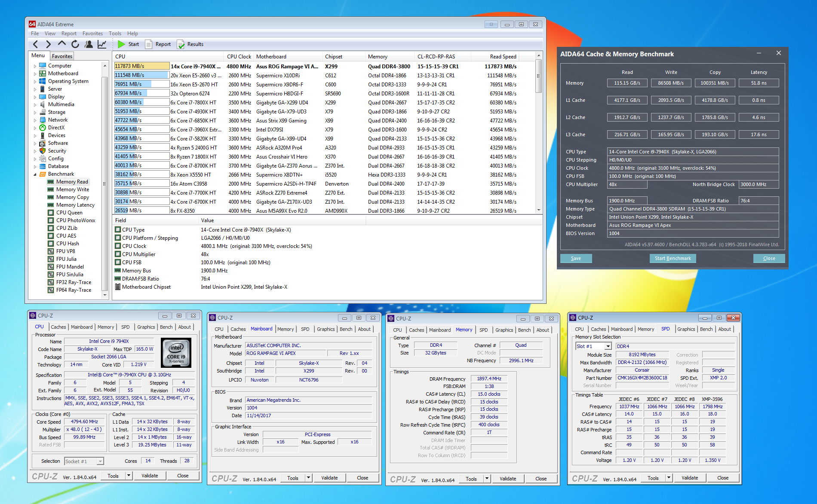This screenshot has width=817, height=504.
Task: Click the Forward arrow in AIDA64 toolbar
Action: 48,44
